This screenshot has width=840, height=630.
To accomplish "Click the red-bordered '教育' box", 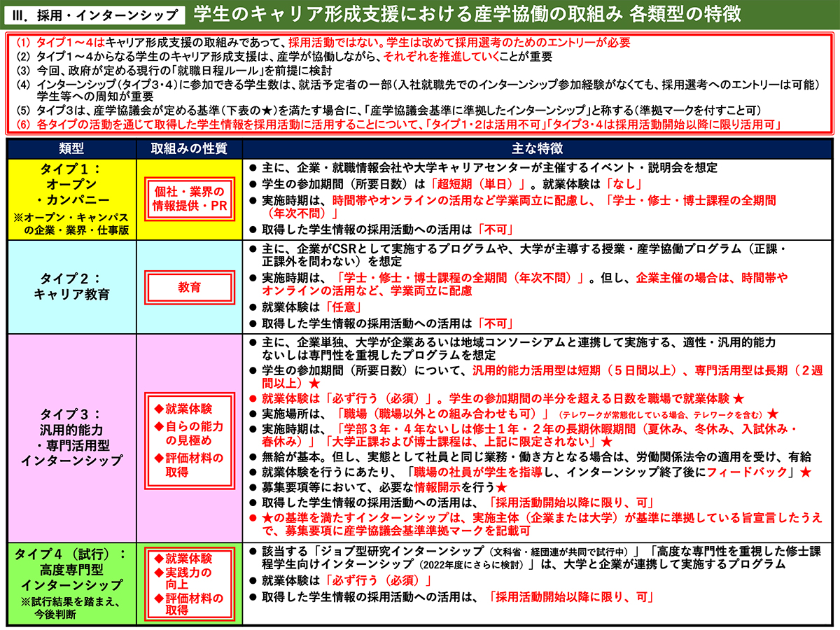I will pos(189,287).
